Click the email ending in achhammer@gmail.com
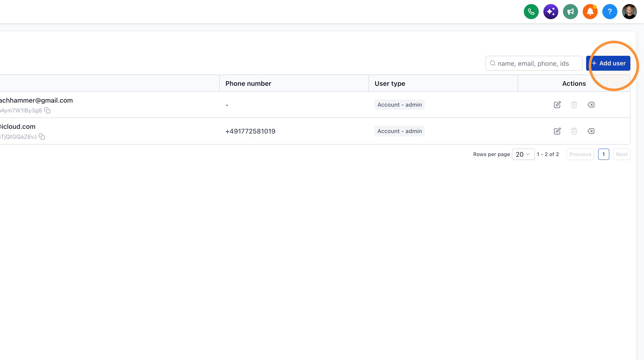Viewport: 644px width, 360px height. 36,100
